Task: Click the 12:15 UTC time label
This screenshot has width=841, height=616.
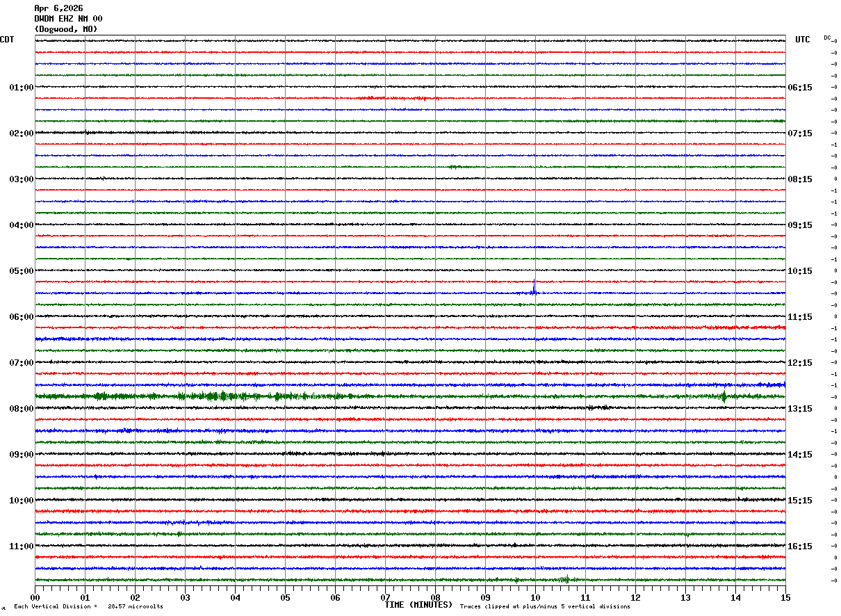Action: click(x=800, y=363)
